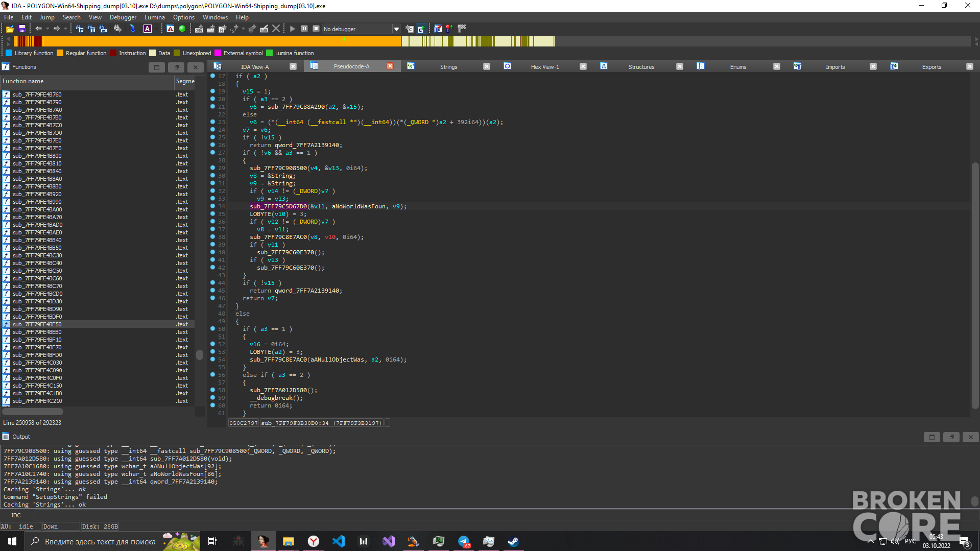Start the debugger with the play button
This screenshot has height=551, width=980.
(x=293, y=29)
